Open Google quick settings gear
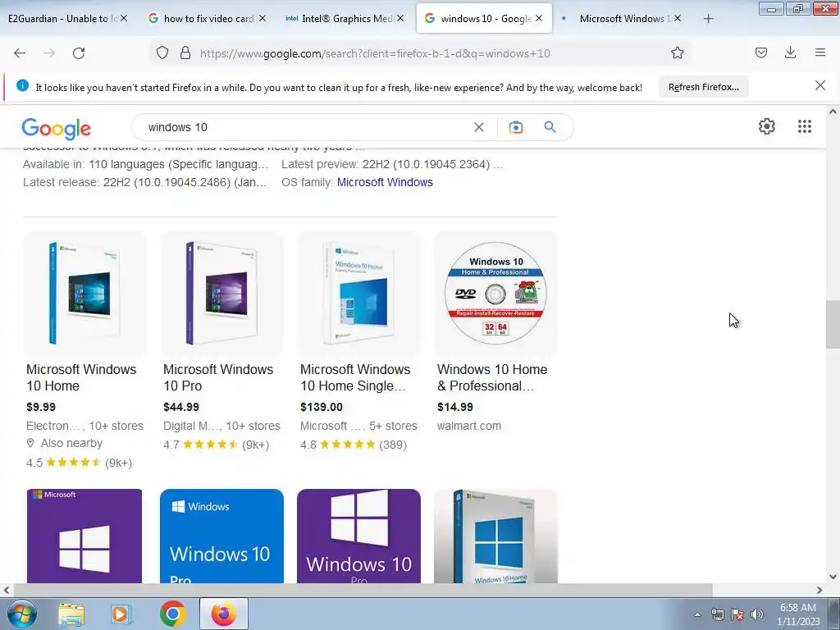Screen dimensions: 840x630 [767, 126]
